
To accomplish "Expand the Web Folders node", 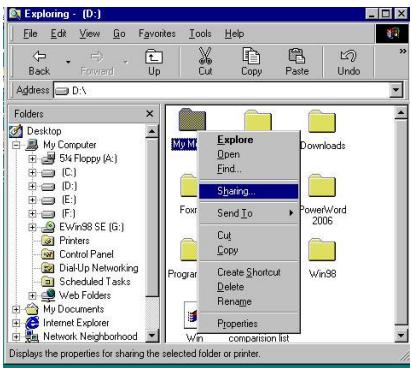I will [x=32, y=295].
